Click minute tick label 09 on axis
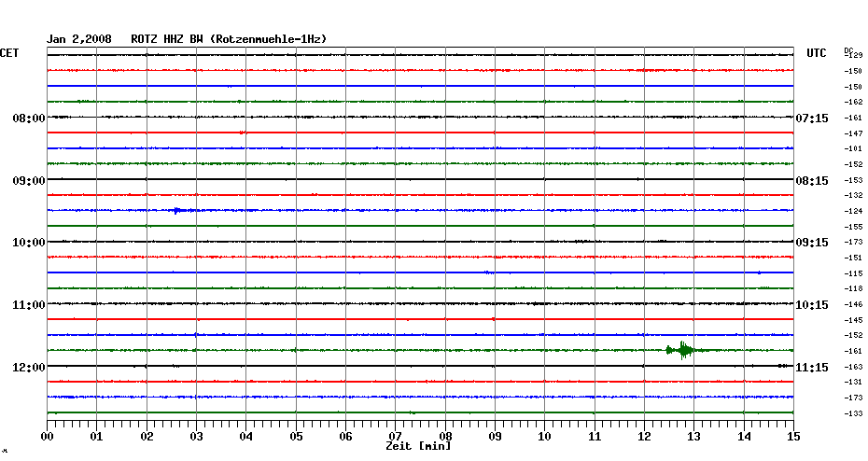The width and height of the screenshot is (868, 461). tap(495, 436)
